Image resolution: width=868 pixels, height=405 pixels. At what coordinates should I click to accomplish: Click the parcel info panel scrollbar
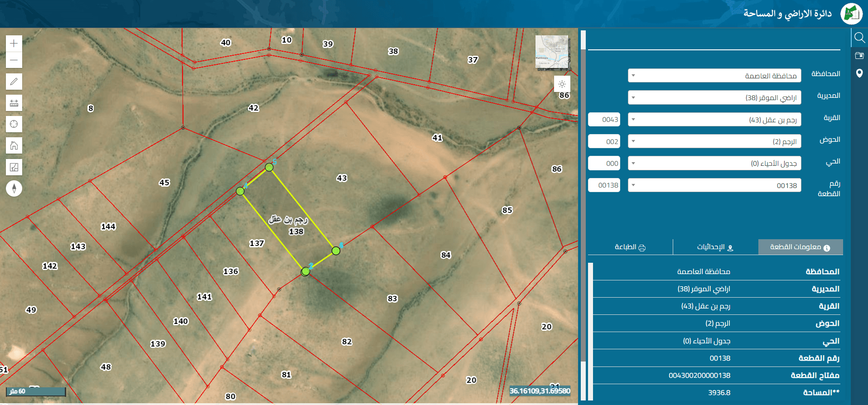point(590,331)
